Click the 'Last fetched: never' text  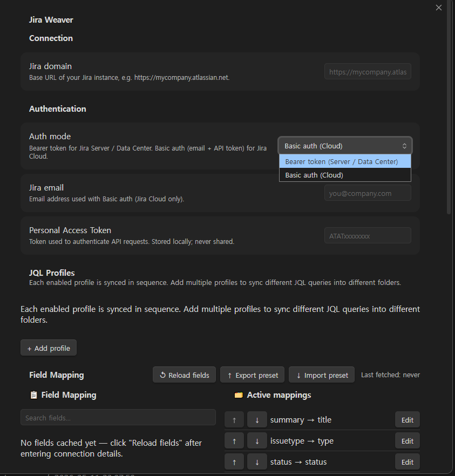coord(390,375)
